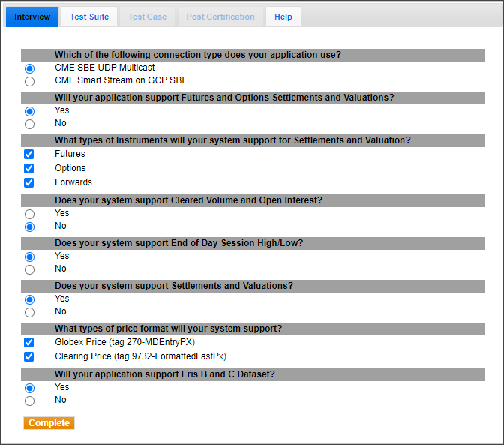The height and width of the screenshot is (445, 504).
Task: Select No for Eris B and C Dataset
Action: tap(29, 401)
